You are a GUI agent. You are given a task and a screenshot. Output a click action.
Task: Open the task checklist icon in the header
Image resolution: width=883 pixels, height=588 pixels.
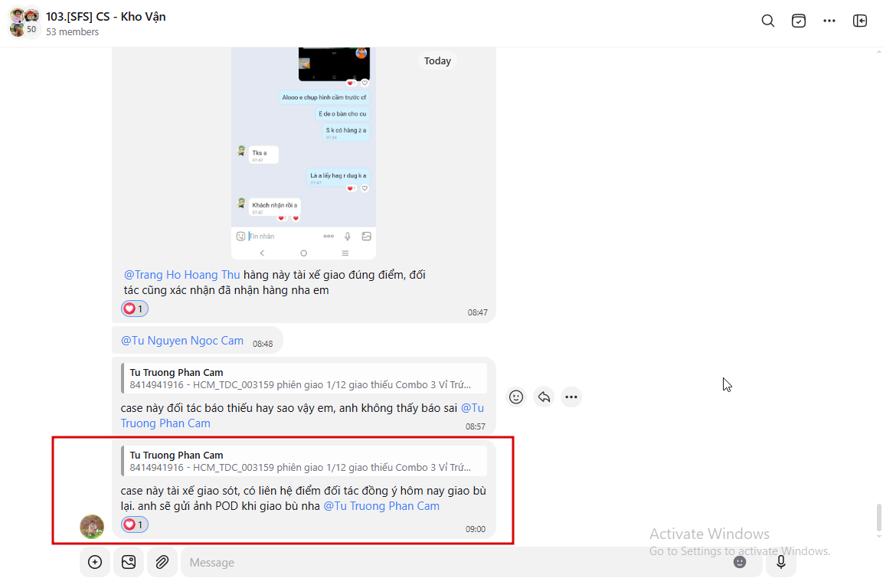(x=799, y=21)
